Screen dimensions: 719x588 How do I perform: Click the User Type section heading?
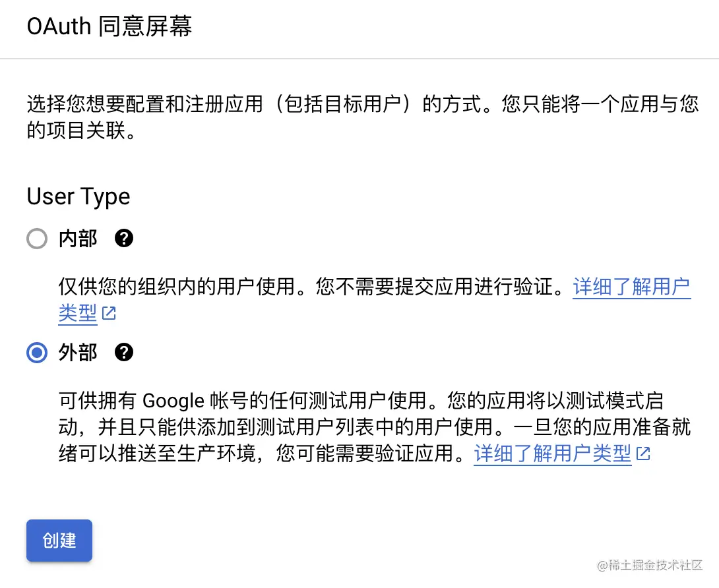click(78, 196)
